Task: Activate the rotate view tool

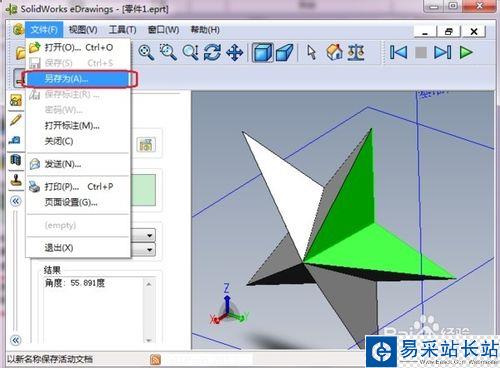Action: pyautogui.click(x=212, y=52)
